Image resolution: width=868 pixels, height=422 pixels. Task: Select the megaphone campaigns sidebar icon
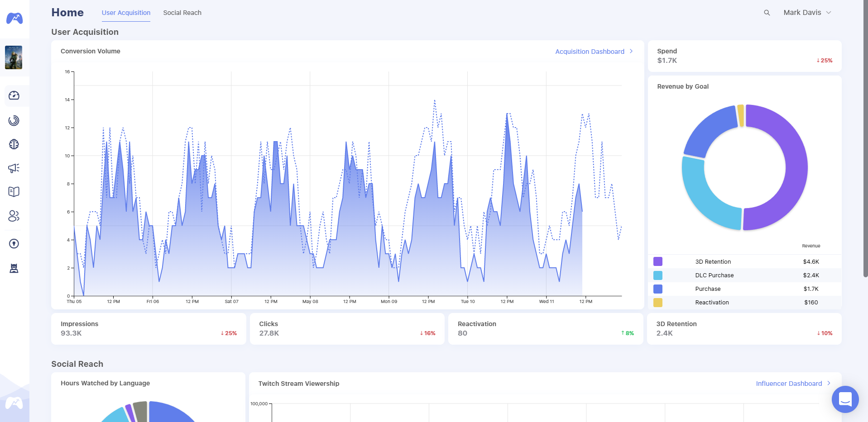point(14,168)
